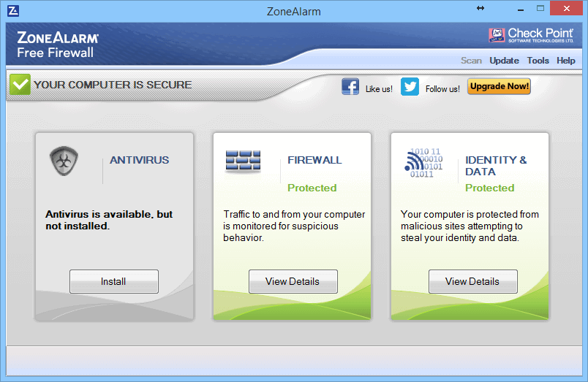Click 'protected from malicious sites' description
This screenshot has height=382, width=588.
point(470,226)
